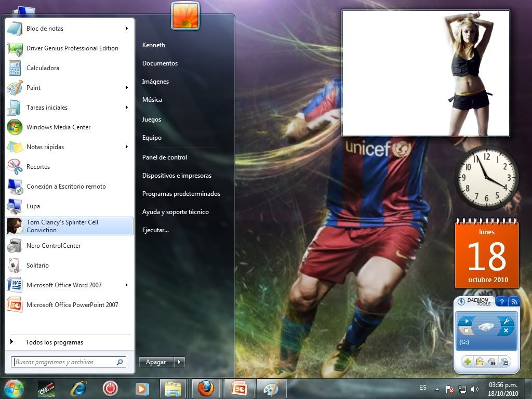This screenshot has height=399, width=532.
Task: Switch to PowerPoint taskbar button
Action: click(239, 389)
